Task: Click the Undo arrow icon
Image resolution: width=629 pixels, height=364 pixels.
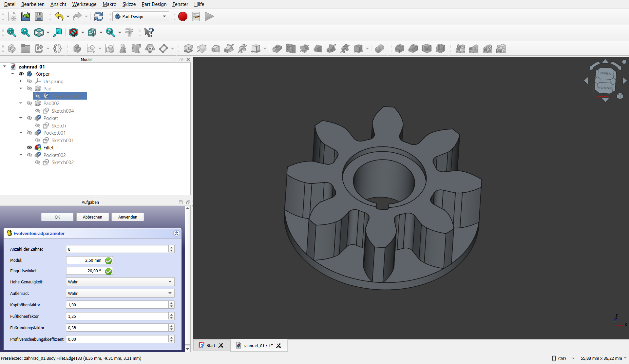Action: point(59,16)
